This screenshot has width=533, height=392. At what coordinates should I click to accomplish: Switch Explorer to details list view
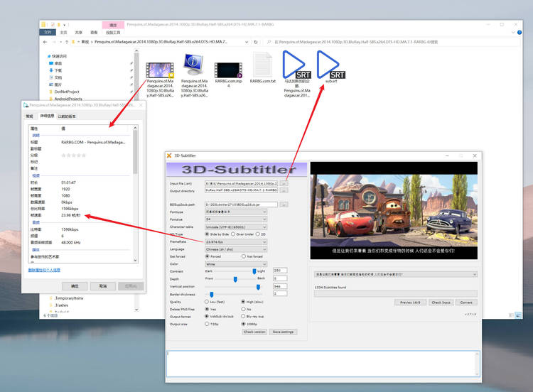point(511,315)
